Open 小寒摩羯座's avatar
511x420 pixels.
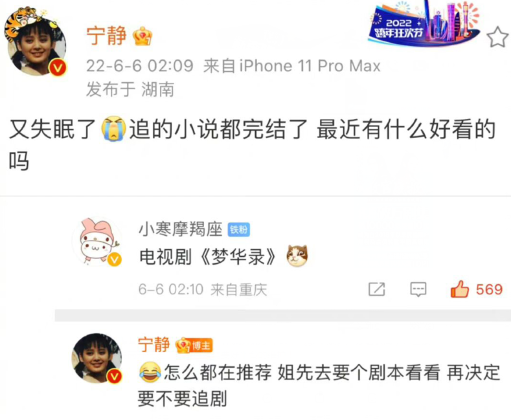97,242
